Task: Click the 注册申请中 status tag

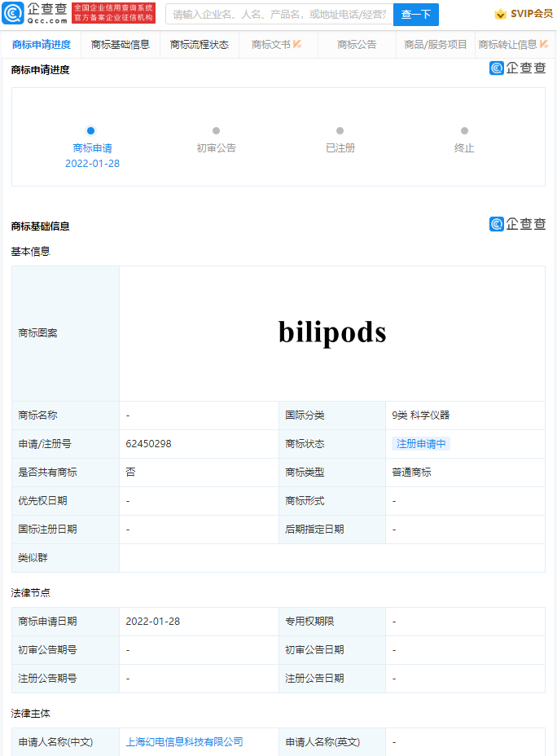Action: [421, 443]
